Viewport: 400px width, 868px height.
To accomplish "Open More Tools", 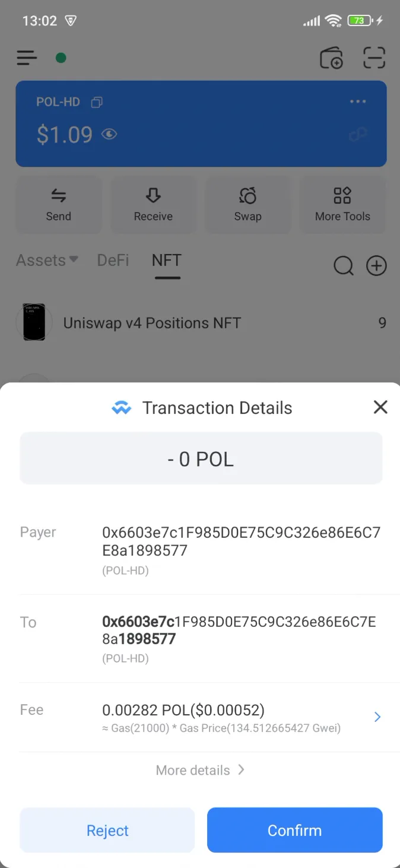I will [x=342, y=204].
